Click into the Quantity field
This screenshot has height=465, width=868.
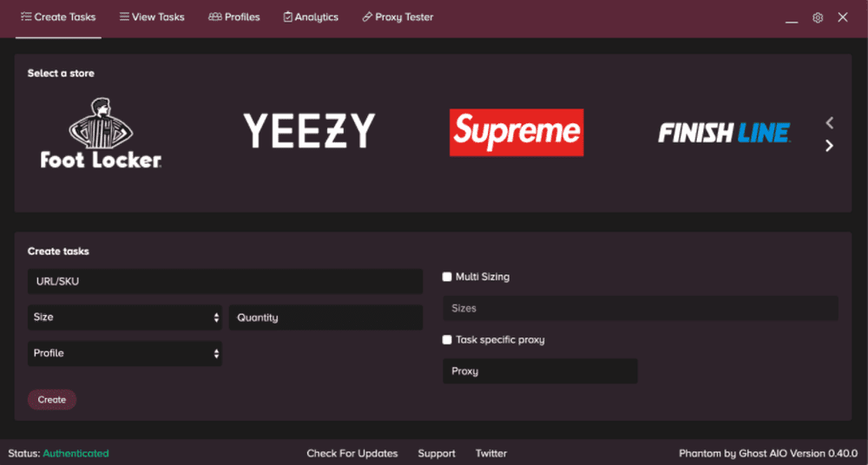(326, 318)
